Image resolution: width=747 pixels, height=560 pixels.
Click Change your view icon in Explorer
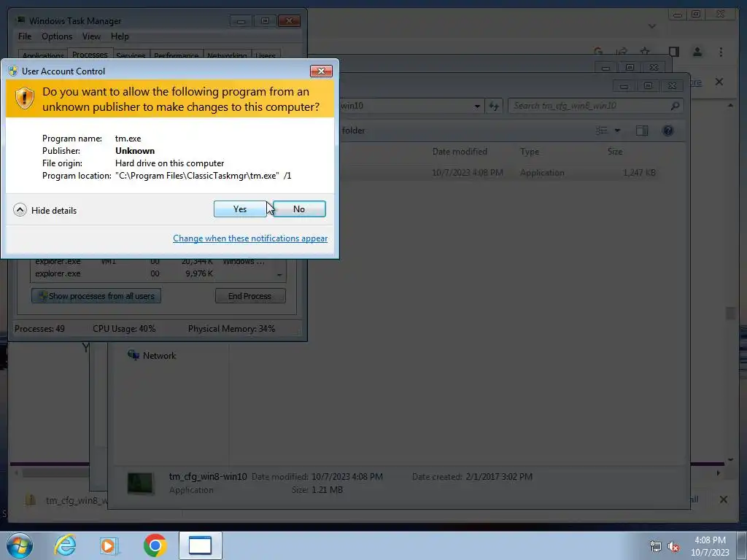[x=602, y=131]
